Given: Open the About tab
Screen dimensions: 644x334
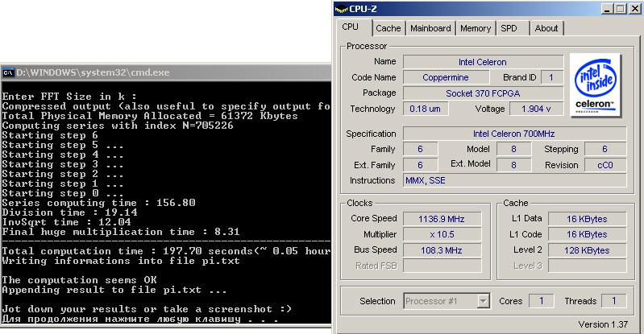Looking at the screenshot, I should [546, 28].
